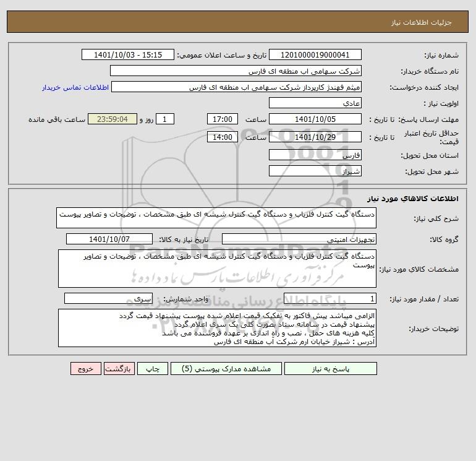The image size is (476, 461).
Task: Click response deadline date 1401/10/05
Action: pyautogui.click(x=315, y=119)
